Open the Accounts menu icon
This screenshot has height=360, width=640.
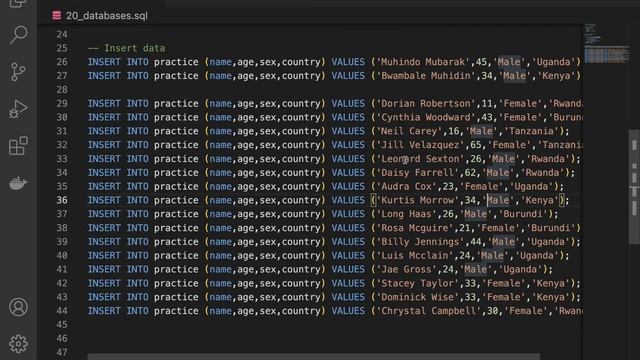click(18, 307)
